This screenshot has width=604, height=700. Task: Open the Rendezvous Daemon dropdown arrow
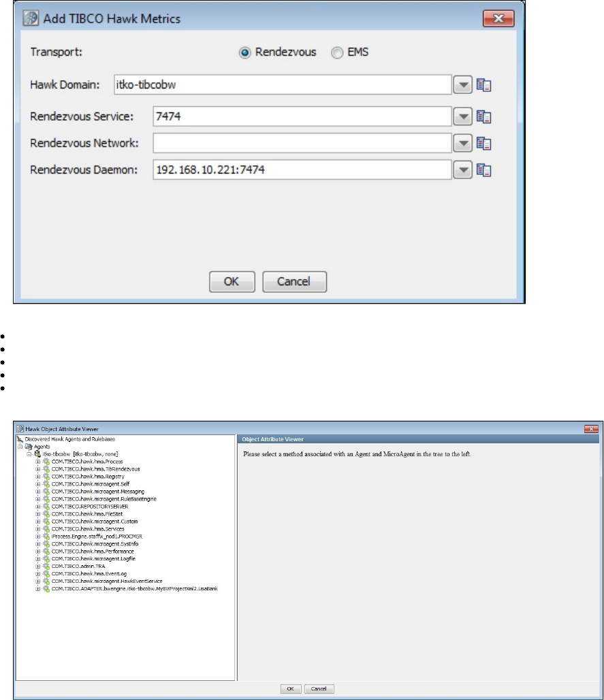point(462,170)
